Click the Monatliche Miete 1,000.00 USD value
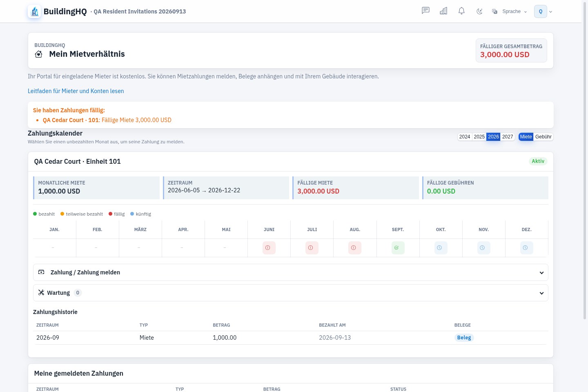The image size is (588, 392). point(59,191)
